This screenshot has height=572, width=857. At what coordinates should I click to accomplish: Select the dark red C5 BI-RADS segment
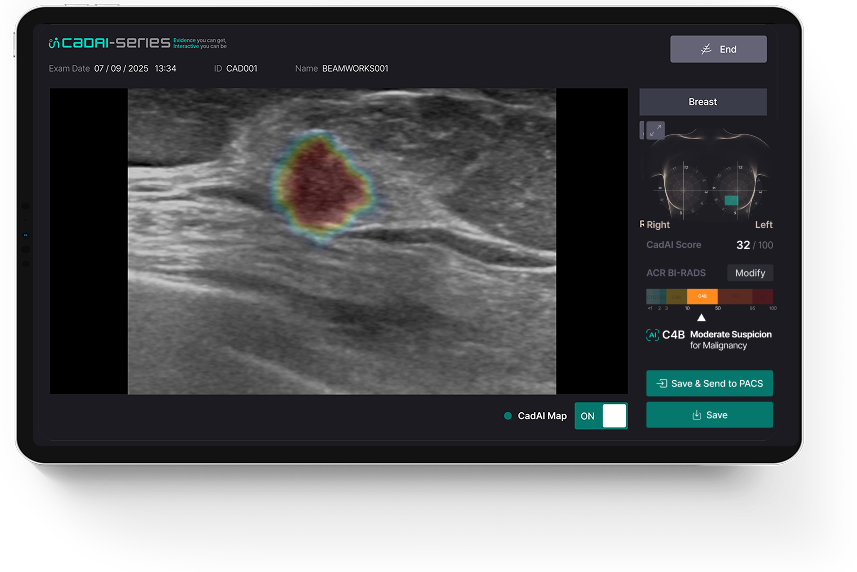(x=762, y=296)
